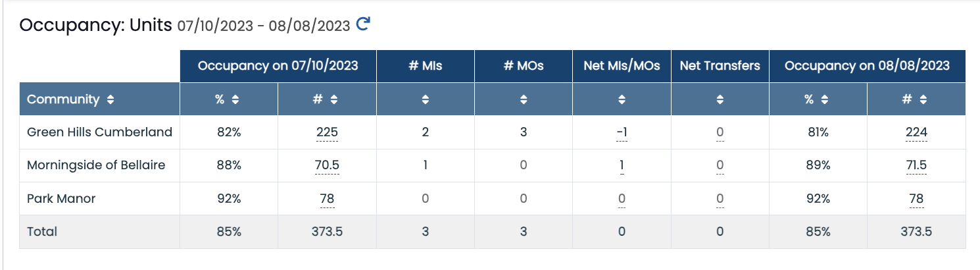Sort by 07/10/2023 occupancy count column
Viewport: 980px width, 270px height.
pyautogui.click(x=334, y=99)
